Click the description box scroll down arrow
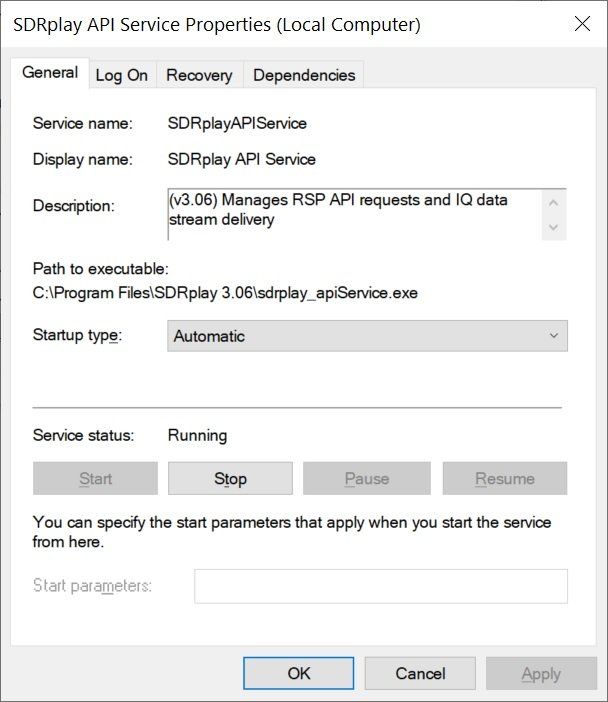 (x=553, y=227)
